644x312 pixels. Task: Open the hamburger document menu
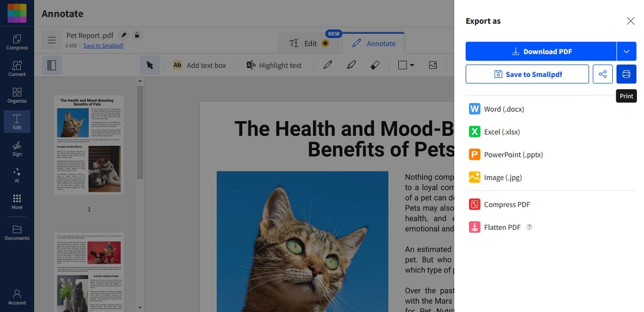pyautogui.click(x=52, y=40)
